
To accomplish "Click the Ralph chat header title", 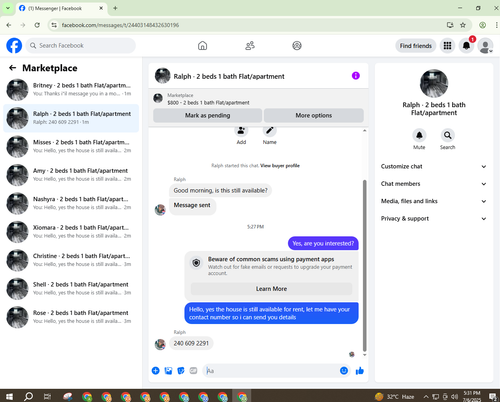I will [229, 76].
